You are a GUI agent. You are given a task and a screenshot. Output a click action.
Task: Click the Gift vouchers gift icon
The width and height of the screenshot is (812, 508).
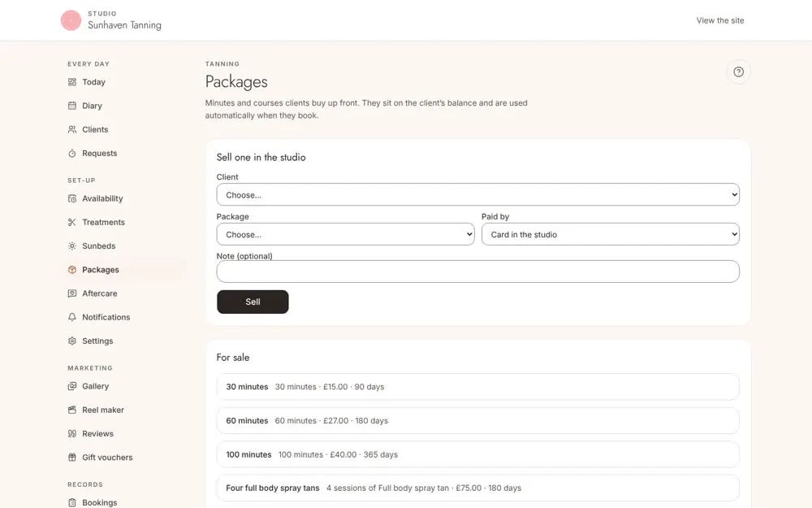[x=72, y=458]
